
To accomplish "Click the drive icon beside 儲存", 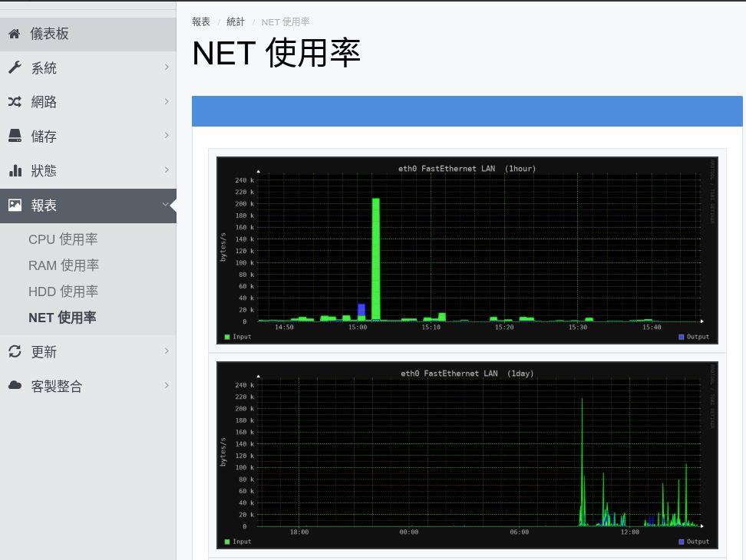I will [15, 136].
